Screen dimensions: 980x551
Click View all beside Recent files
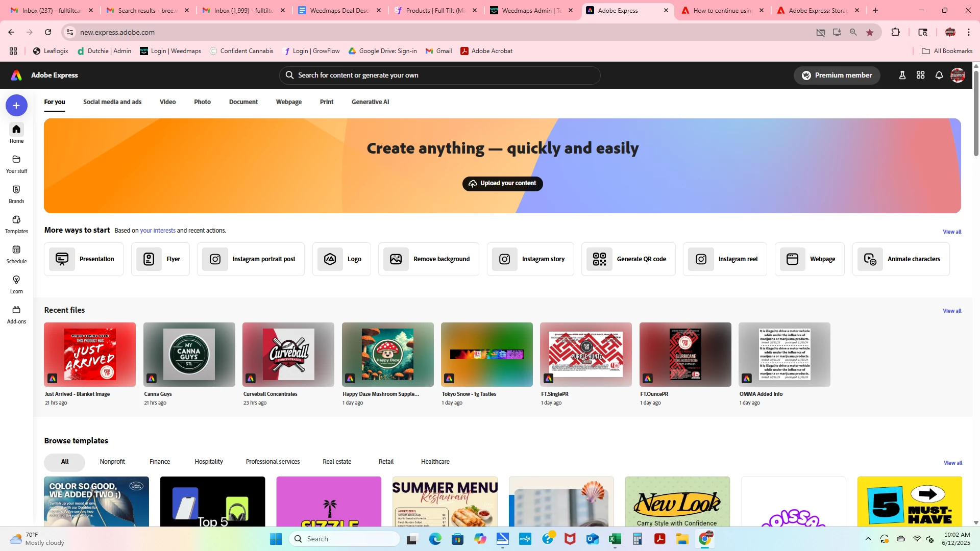point(951,311)
